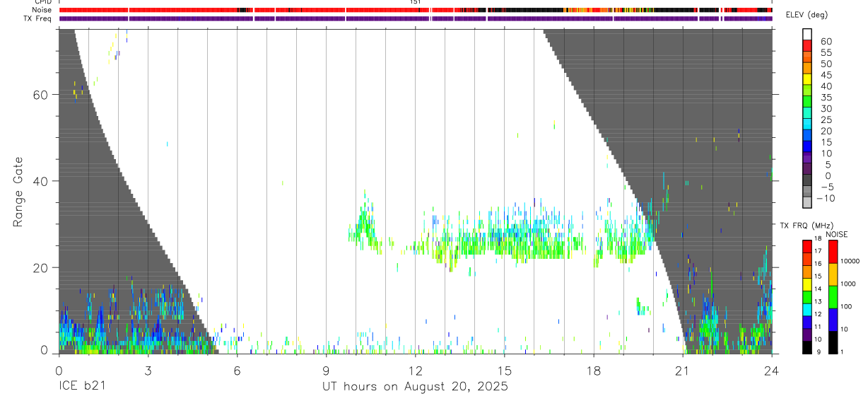The height and width of the screenshot is (401, 868).
Task: Click the black swatch in the TX FRQ legend
Action: (x=807, y=347)
